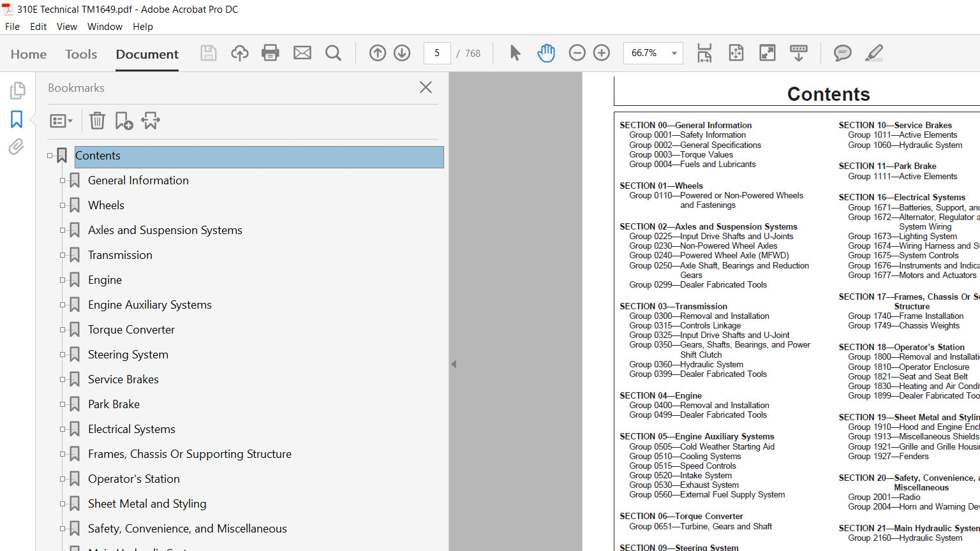Expand the Transmission bookmark

click(63, 255)
